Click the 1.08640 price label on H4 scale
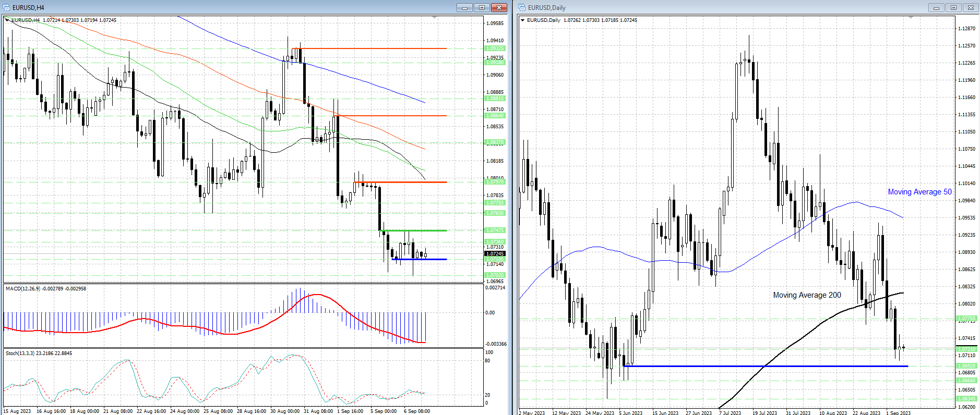 point(495,116)
